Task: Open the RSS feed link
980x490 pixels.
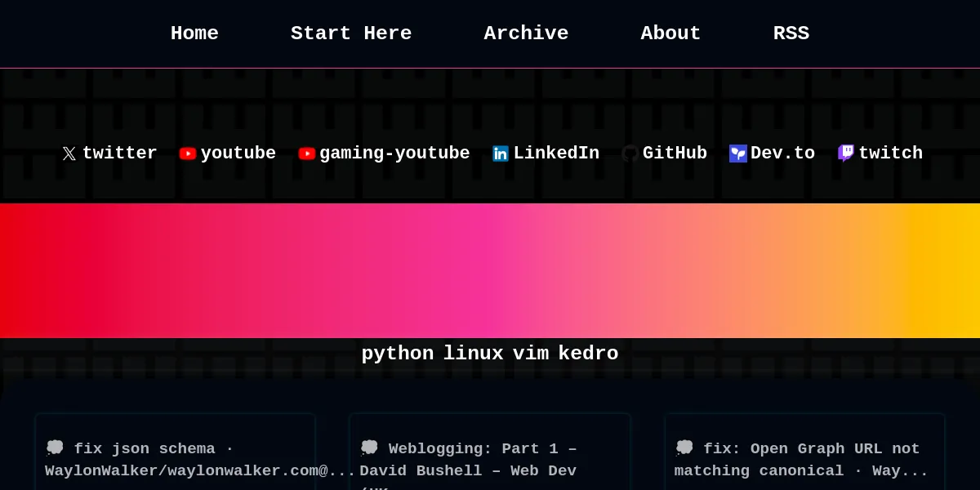Action: point(791,33)
